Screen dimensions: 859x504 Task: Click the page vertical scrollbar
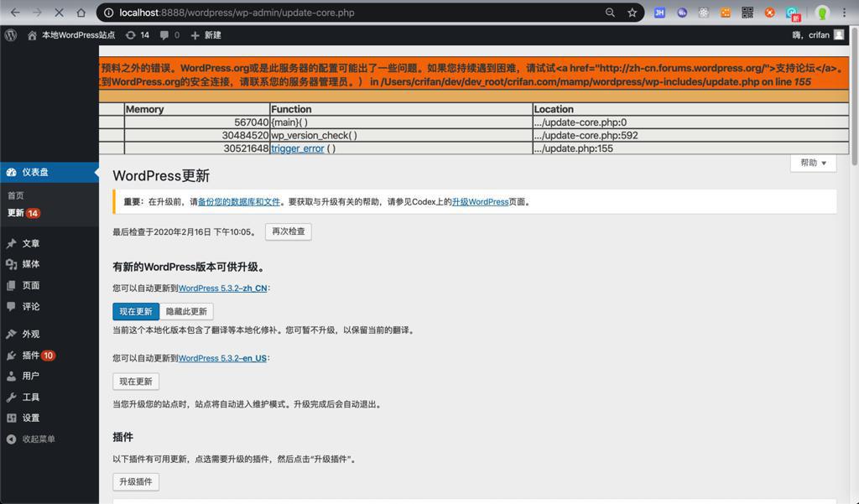(x=854, y=96)
